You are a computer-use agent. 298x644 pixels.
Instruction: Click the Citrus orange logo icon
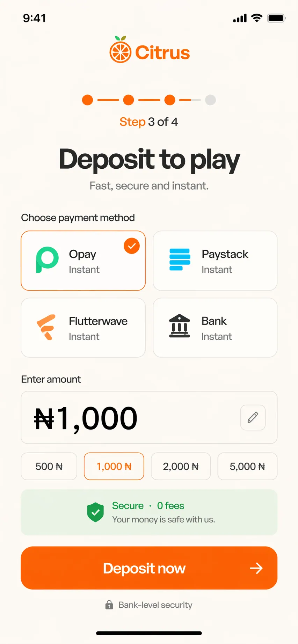point(121,51)
